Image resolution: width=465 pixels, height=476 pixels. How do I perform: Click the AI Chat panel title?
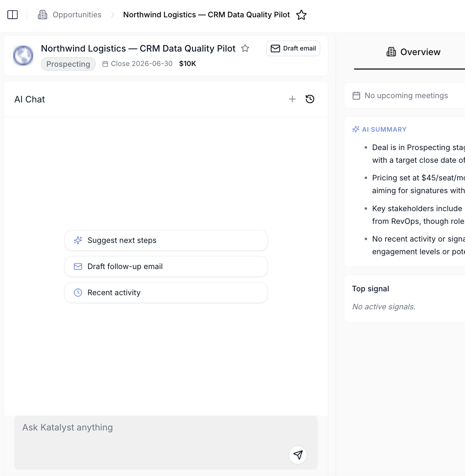(x=30, y=100)
